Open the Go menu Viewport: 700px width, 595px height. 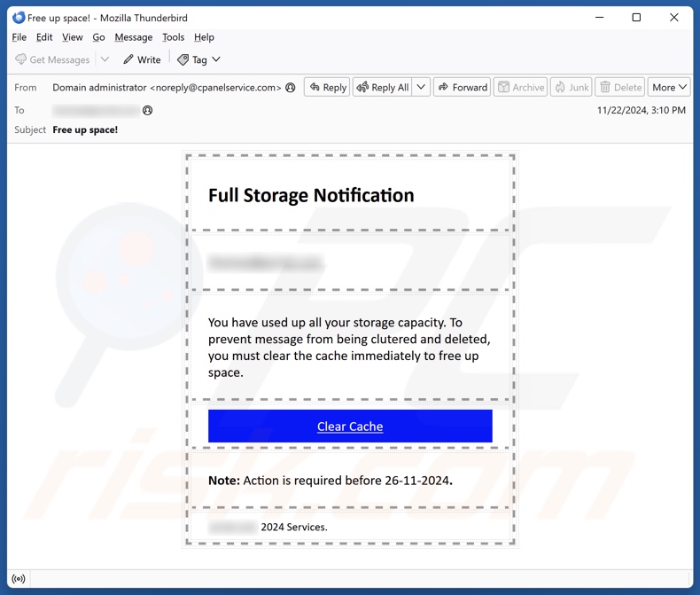click(x=98, y=37)
